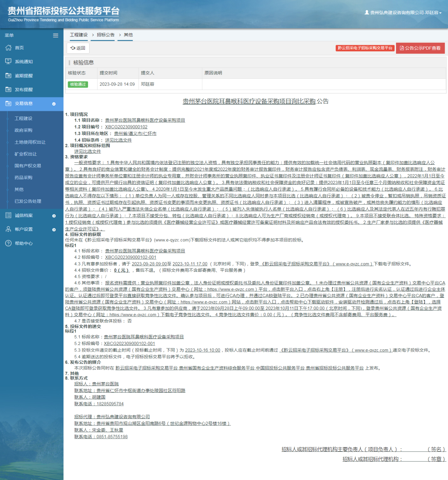Click the 逾期提醒 reminder icon
448x480 pixels.
click(x=8, y=75)
